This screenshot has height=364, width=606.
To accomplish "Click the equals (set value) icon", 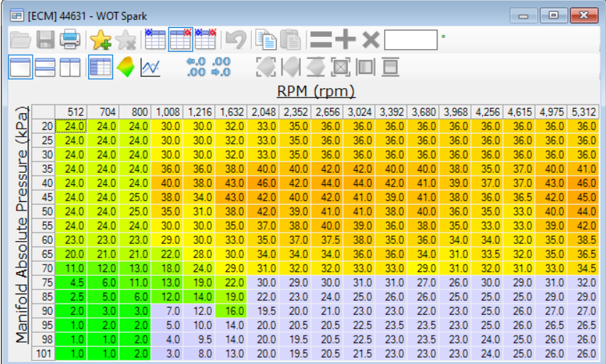I will click(x=321, y=40).
